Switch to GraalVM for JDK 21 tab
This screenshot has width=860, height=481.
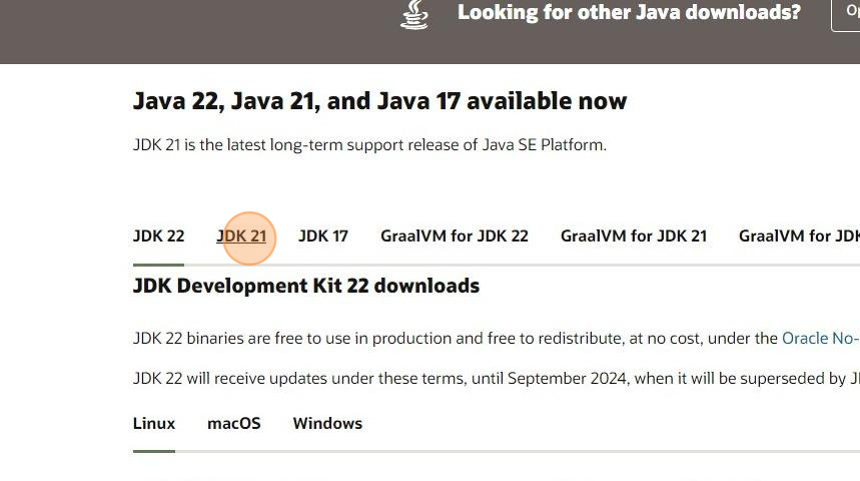point(633,236)
